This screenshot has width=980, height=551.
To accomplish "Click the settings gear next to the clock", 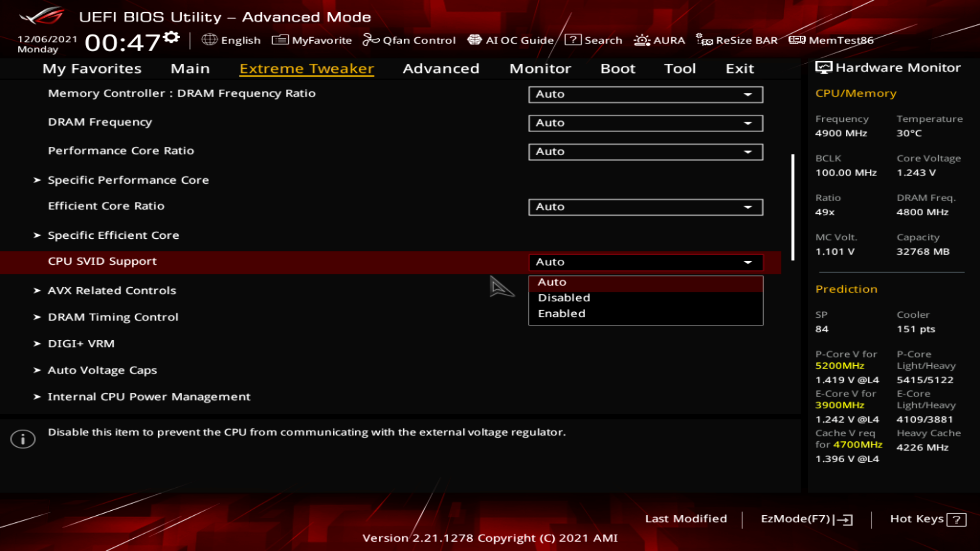I will 172,37.
